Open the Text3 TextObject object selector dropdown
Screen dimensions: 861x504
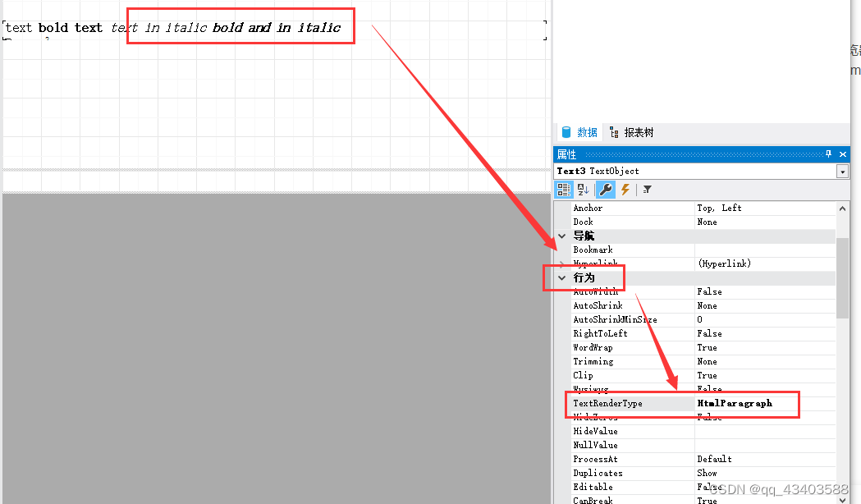[x=842, y=171]
